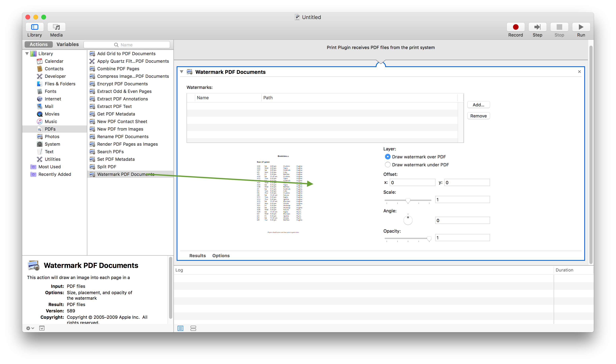The width and height of the screenshot is (616, 364).
Task: Select Draw watermark under PDF
Action: point(388,165)
